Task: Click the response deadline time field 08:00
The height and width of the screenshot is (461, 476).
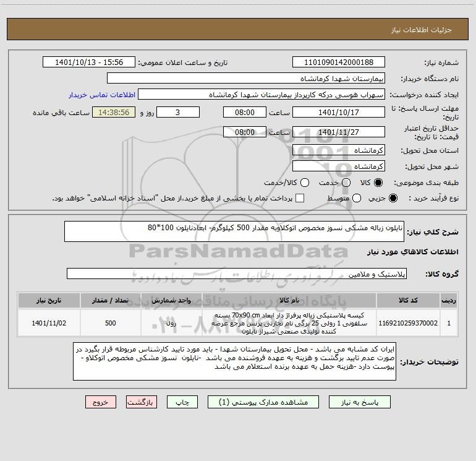Action: tap(245, 112)
